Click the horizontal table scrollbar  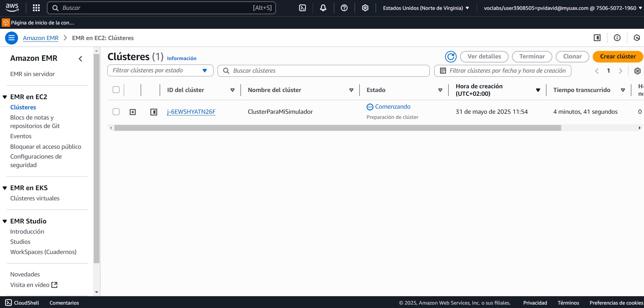point(337,128)
